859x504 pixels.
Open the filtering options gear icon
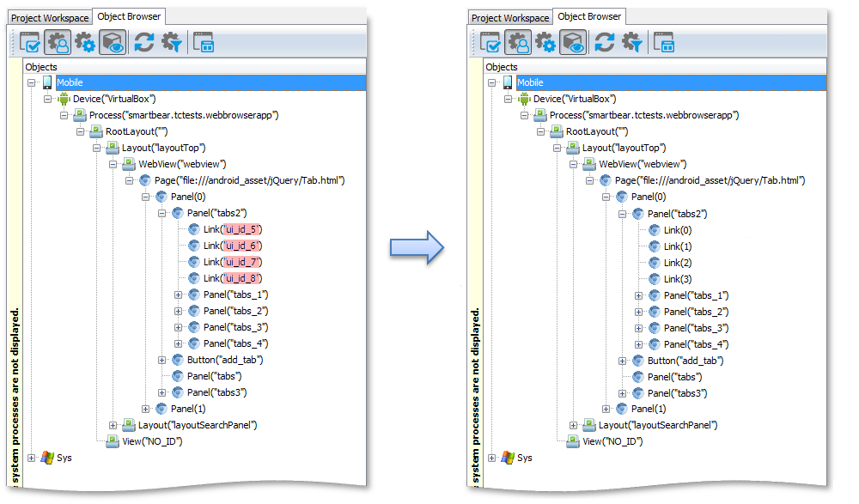tap(171, 41)
